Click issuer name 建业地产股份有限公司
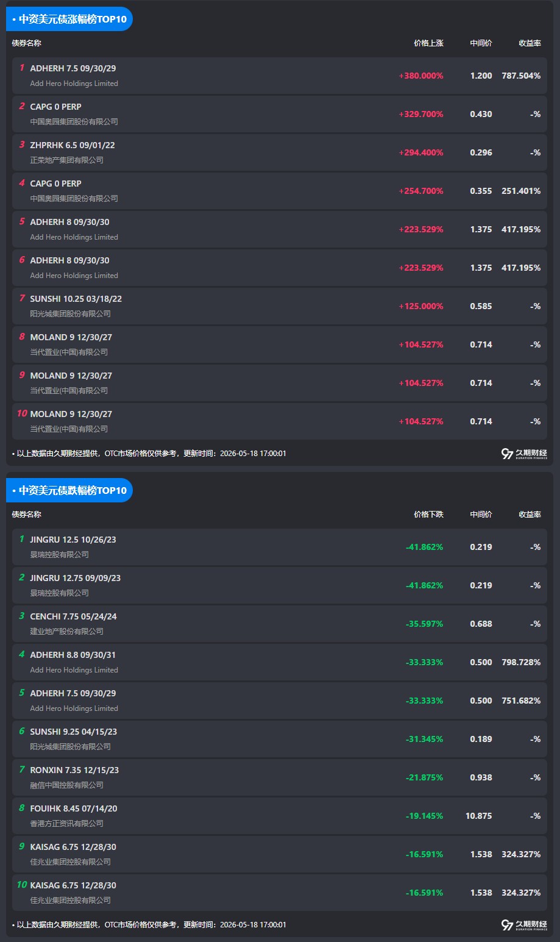The width and height of the screenshot is (560, 942). click(67, 632)
